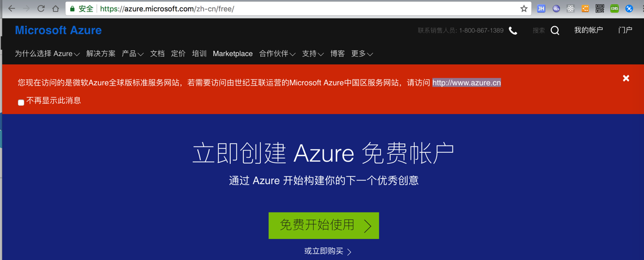644x260 pixels.
Task: Open the 文档 menu item
Action: [x=157, y=54]
